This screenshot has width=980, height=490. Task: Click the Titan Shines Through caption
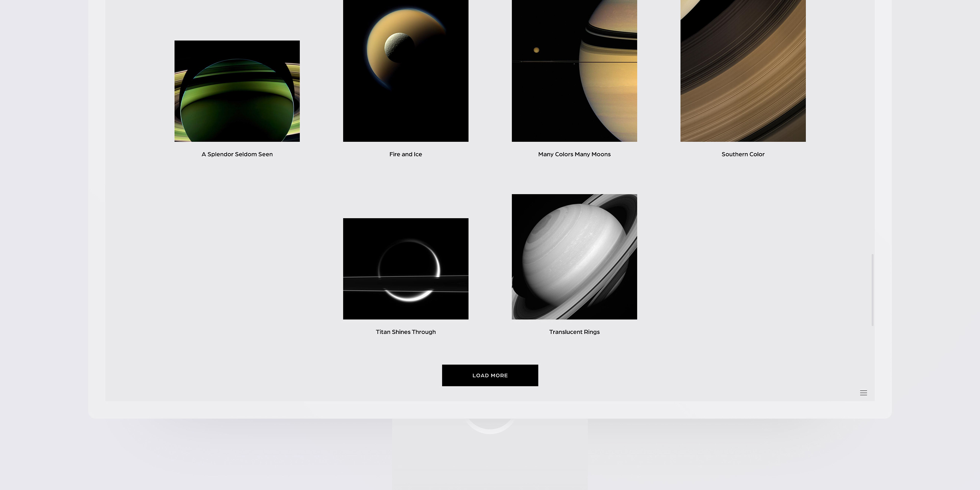(x=406, y=332)
